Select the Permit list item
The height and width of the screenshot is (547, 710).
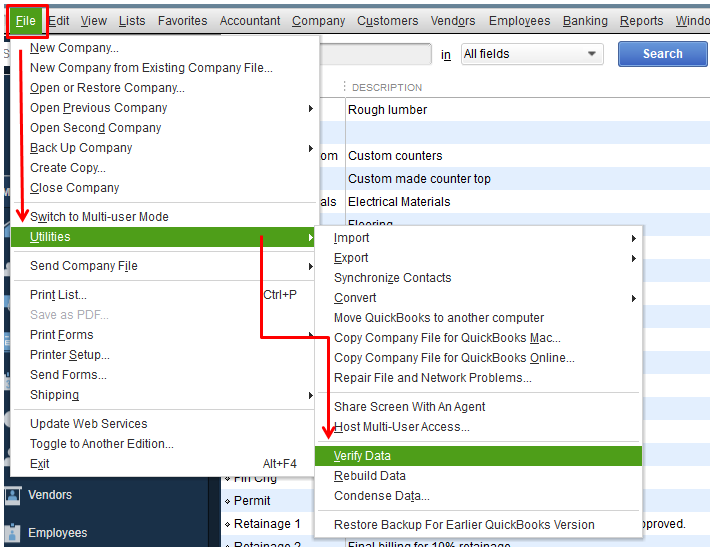pyautogui.click(x=252, y=501)
